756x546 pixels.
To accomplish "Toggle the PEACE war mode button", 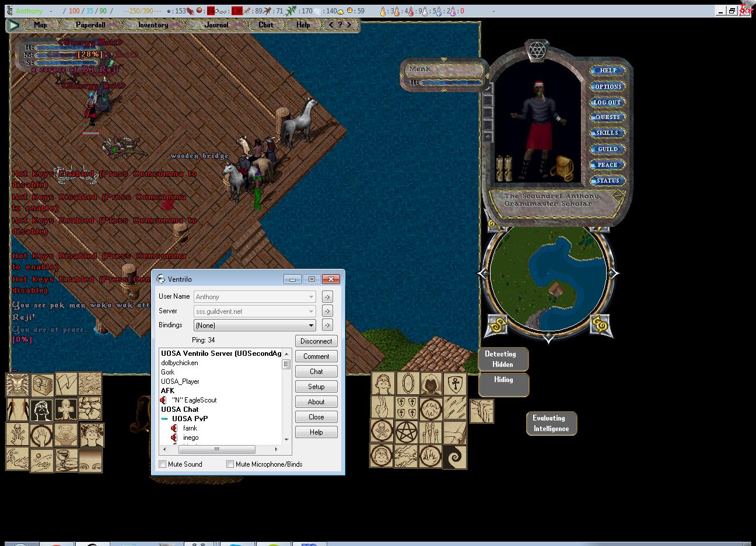I will click(607, 165).
